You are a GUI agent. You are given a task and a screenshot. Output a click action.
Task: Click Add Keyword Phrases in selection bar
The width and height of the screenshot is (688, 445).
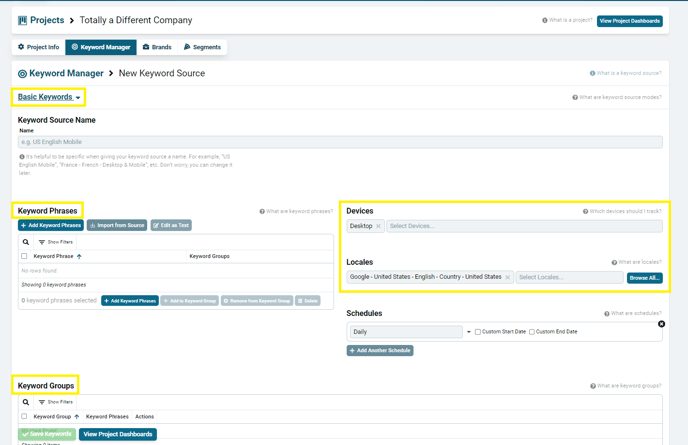[130, 301]
